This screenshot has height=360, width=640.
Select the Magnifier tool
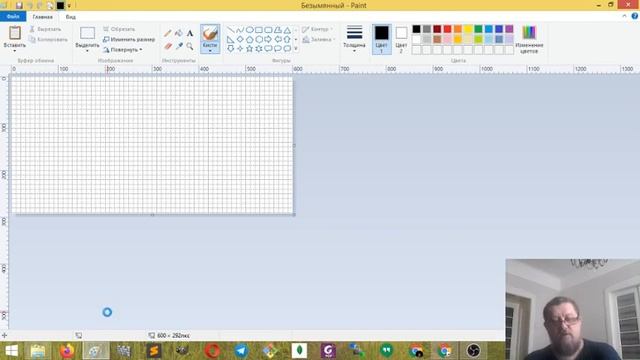click(x=190, y=46)
